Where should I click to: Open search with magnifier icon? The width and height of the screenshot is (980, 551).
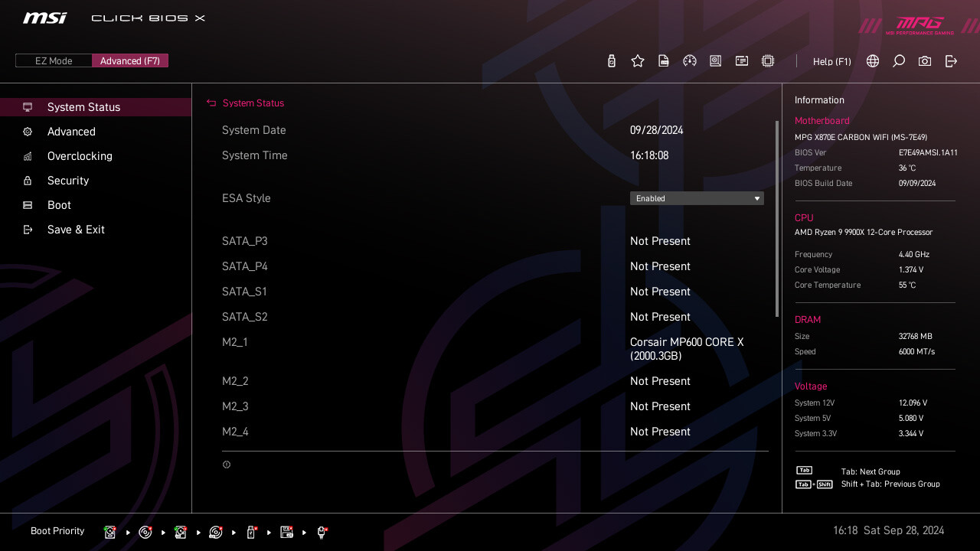[x=899, y=61]
